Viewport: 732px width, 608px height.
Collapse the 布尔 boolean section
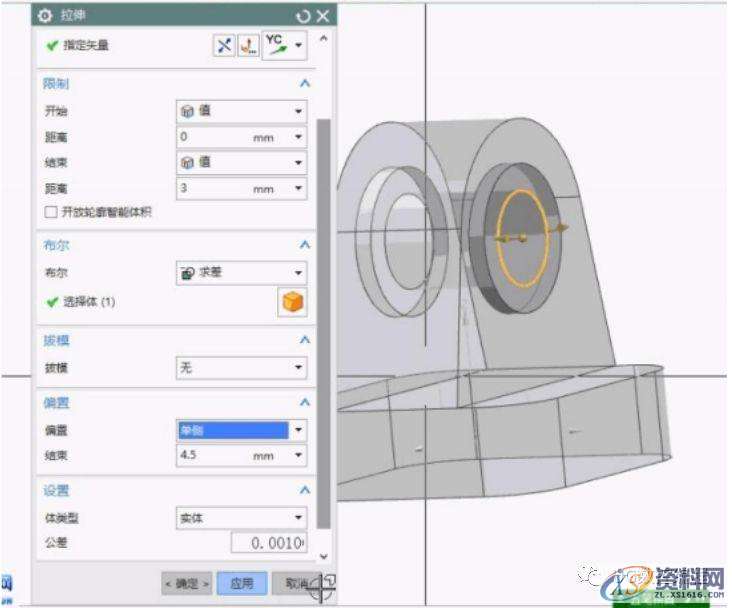305,245
